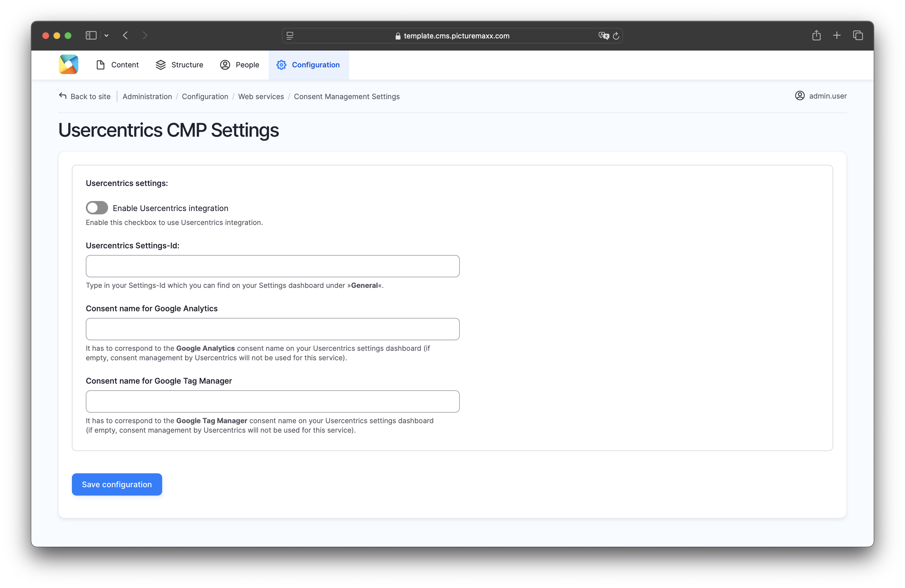905x588 pixels.
Task: Toggle the Safari sidebar icon
Action: [91, 35]
